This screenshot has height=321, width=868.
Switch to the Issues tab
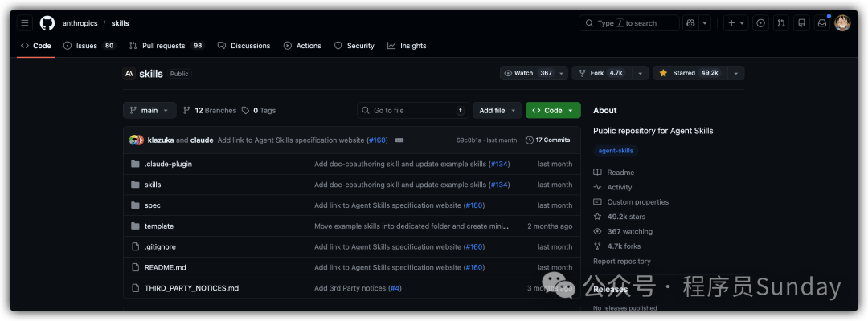(x=89, y=46)
